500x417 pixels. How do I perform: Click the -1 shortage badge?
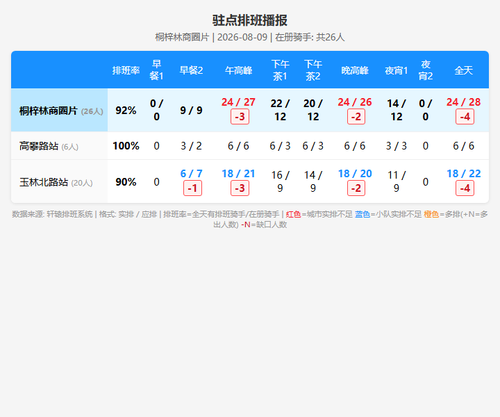tap(192, 188)
